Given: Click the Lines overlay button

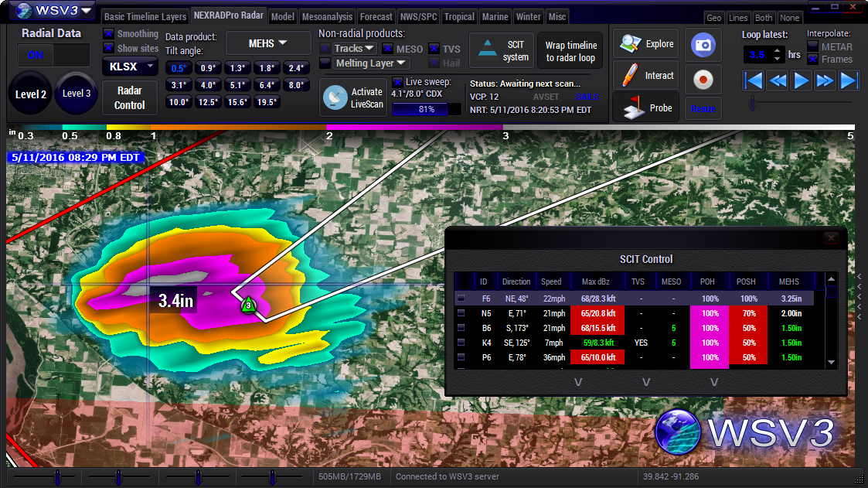Looking at the screenshot, I should pos(738,18).
